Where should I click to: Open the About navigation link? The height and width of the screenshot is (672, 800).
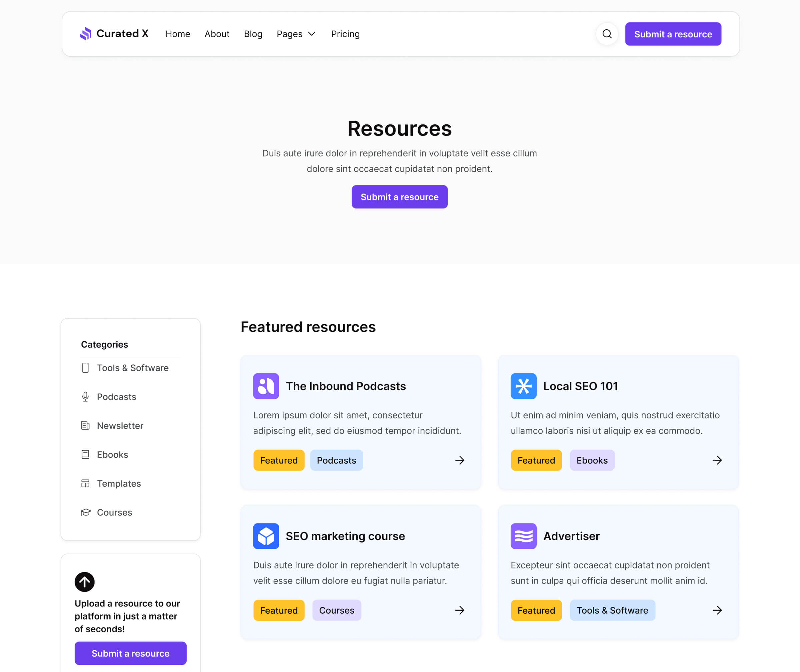click(x=217, y=34)
